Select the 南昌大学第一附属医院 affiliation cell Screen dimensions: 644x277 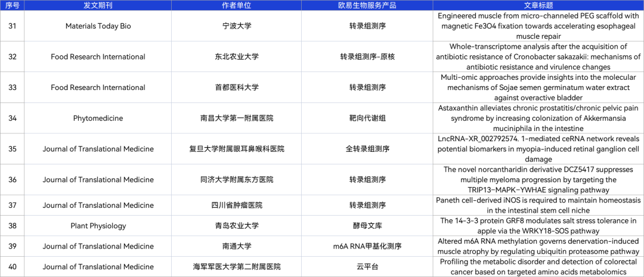click(236, 118)
